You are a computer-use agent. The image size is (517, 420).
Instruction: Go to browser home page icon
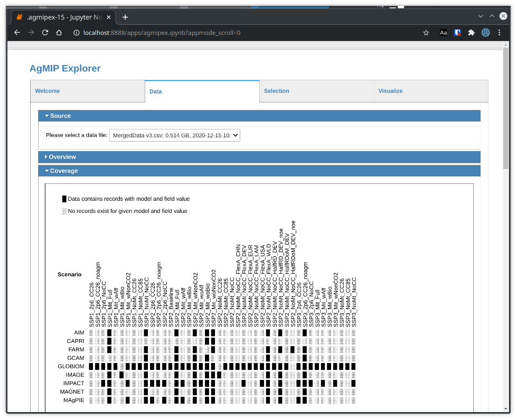(60, 33)
